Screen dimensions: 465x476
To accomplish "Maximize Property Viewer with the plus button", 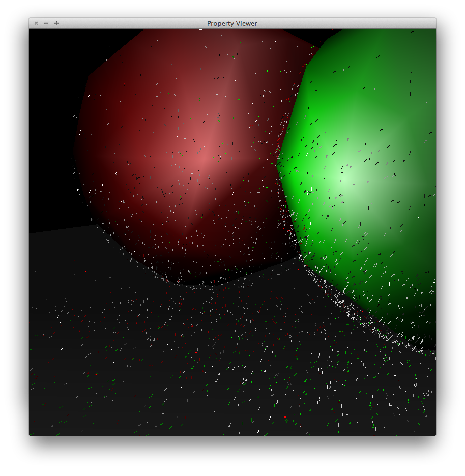I will (56, 23).
